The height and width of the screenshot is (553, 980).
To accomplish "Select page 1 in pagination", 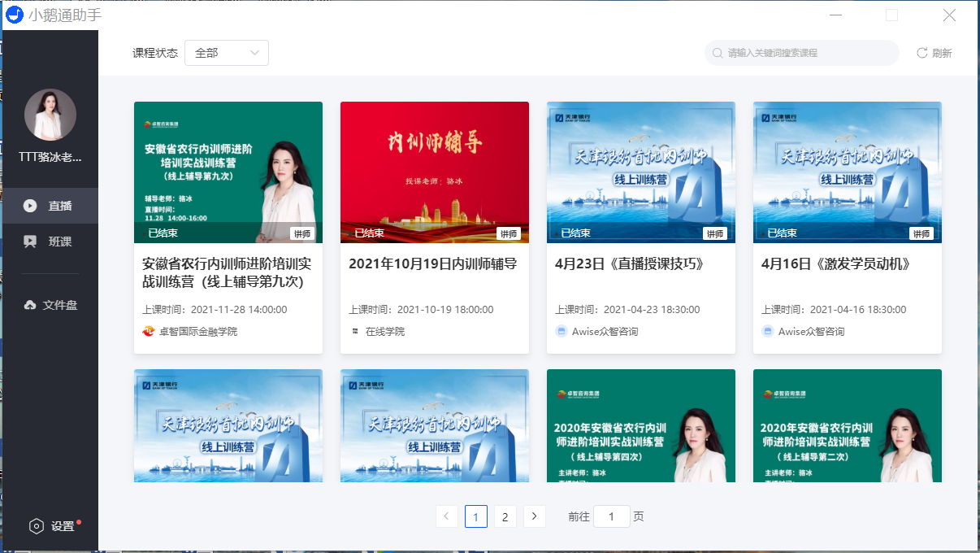I will coord(476,516).
